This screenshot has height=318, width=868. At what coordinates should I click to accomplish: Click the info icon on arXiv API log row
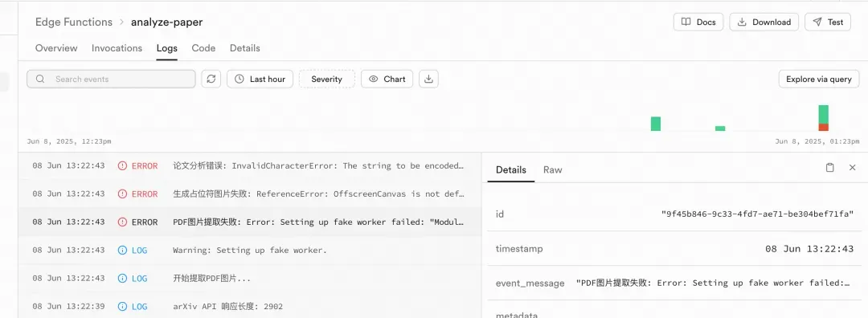pyautogui.click(x=122, y=307)
